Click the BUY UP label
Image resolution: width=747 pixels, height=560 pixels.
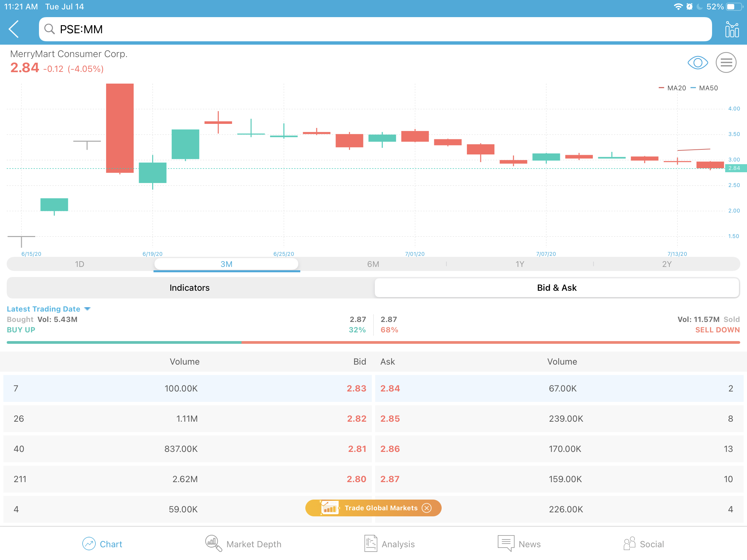[21, 330]
